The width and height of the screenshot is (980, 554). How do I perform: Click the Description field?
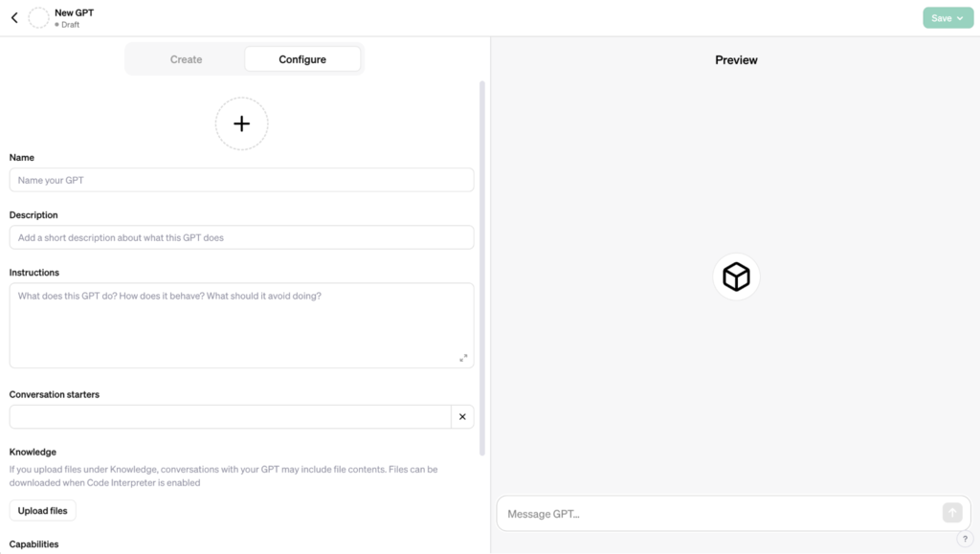[241, 237]
